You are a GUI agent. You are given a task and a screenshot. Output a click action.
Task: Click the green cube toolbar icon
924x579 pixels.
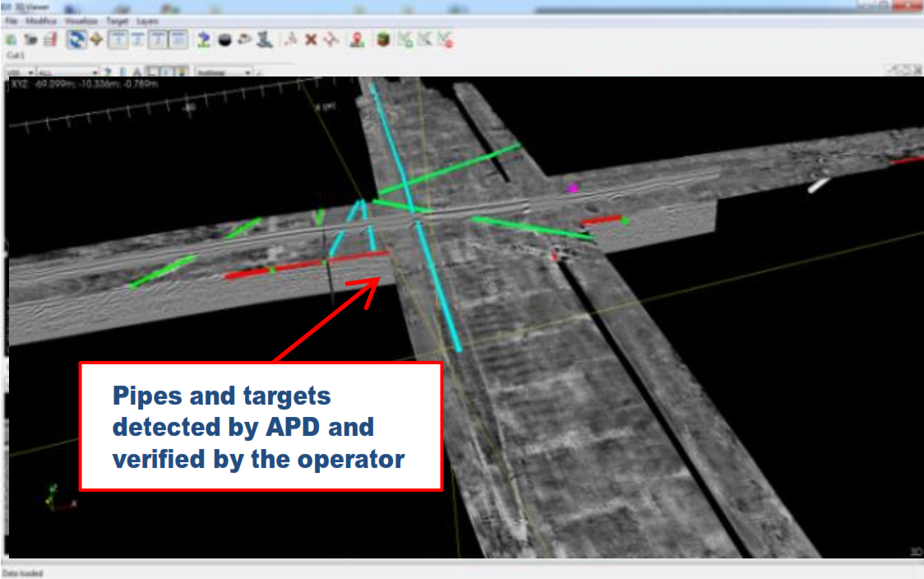coord(381,39)
